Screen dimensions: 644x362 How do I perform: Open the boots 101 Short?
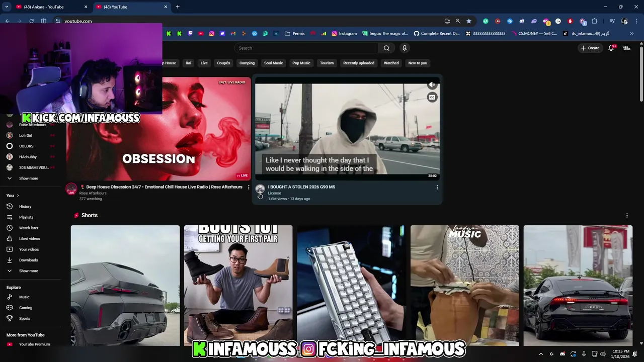pos(238,286)
